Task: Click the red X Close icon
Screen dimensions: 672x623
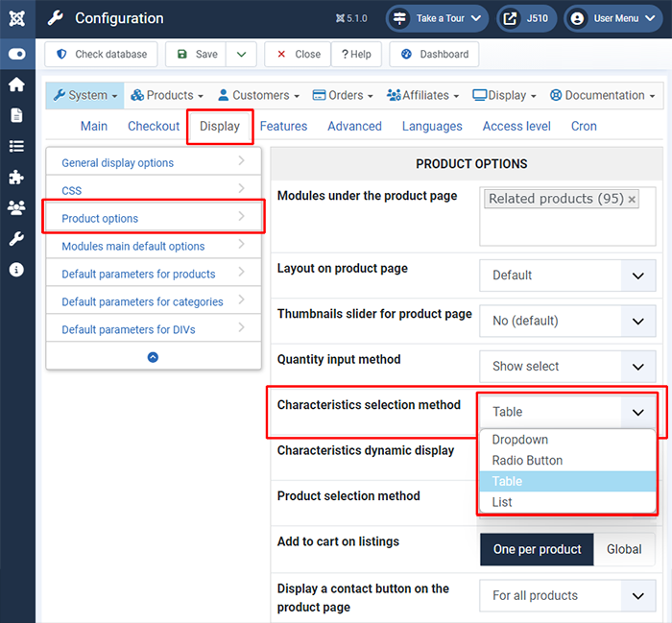Action: (281, 54)
